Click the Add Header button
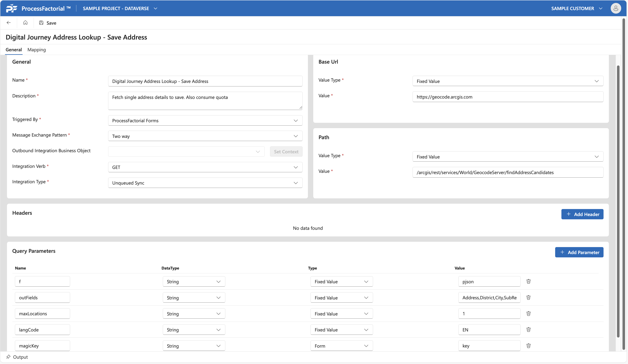 (x=582, y=214)
